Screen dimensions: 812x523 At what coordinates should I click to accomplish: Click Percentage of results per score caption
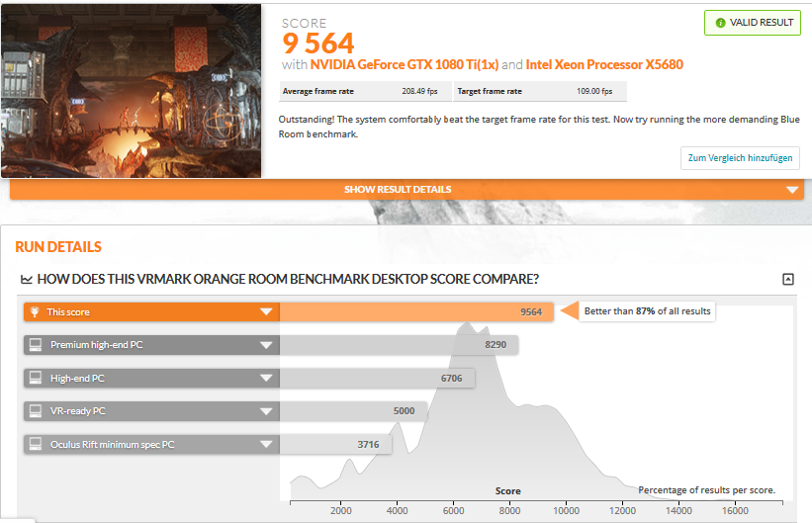(707, 489)
